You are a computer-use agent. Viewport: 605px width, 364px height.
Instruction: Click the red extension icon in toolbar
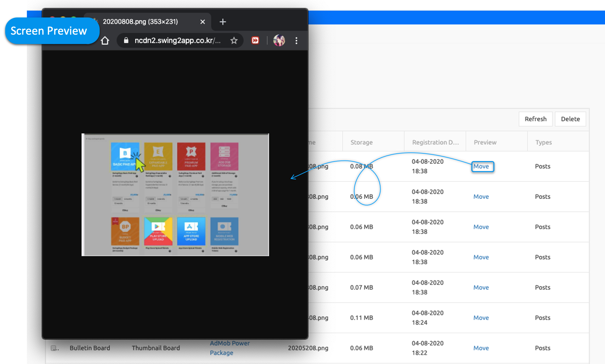255,40
